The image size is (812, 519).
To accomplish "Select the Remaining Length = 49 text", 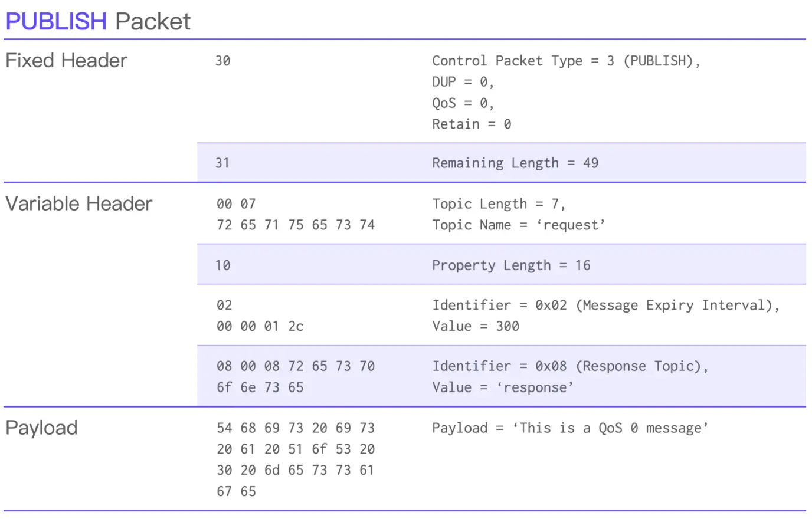I will pyautogui.click(x=515, y=163).
